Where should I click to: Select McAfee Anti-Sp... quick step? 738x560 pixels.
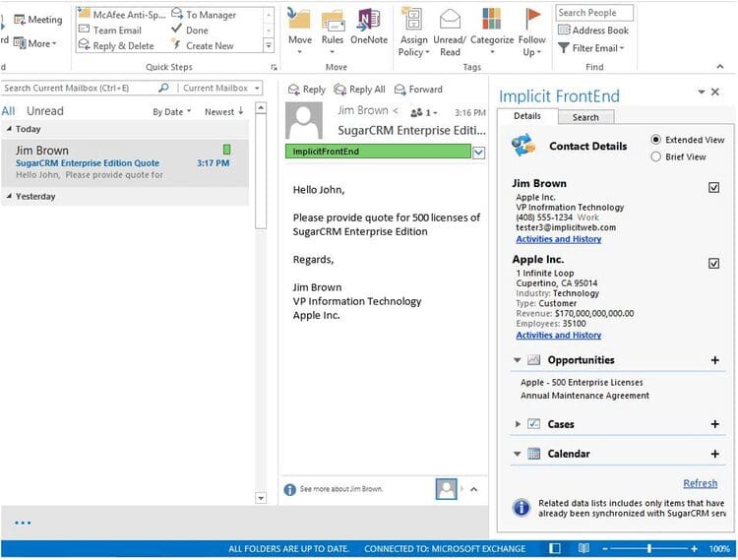[122, 15]
